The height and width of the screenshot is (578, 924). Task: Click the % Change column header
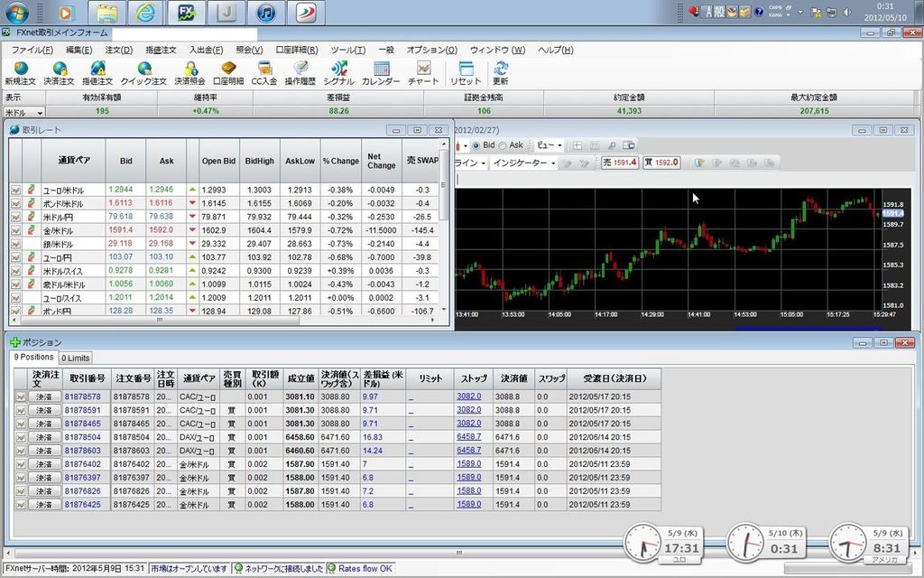pos(340,161)
